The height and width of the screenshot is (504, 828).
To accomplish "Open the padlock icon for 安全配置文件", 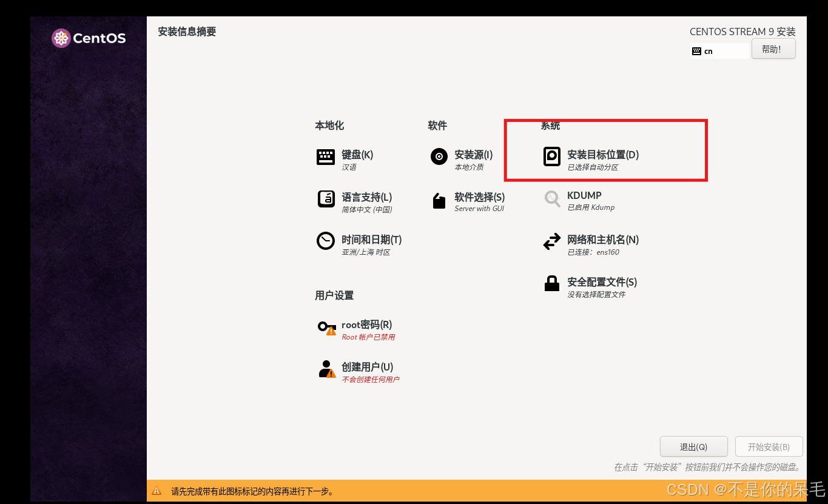I will tap(552, 283).
